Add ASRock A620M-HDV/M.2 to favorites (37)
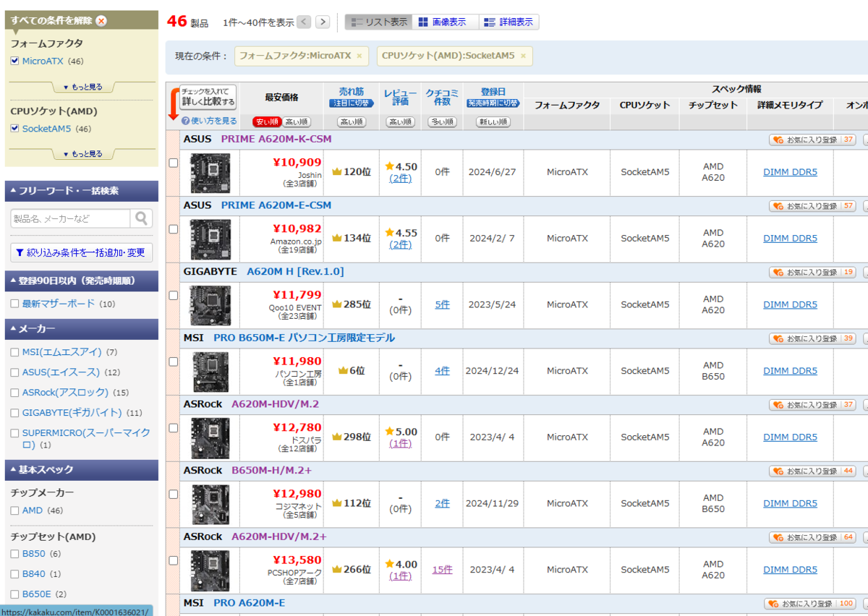The width and height of the screenshot is (868, 616). coord(812,405)
